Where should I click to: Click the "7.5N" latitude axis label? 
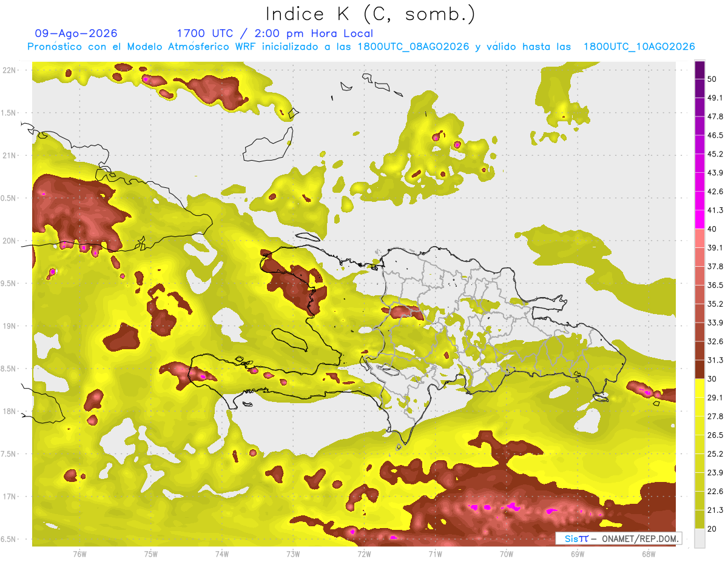pyautogui.click(x=8, y=454)
